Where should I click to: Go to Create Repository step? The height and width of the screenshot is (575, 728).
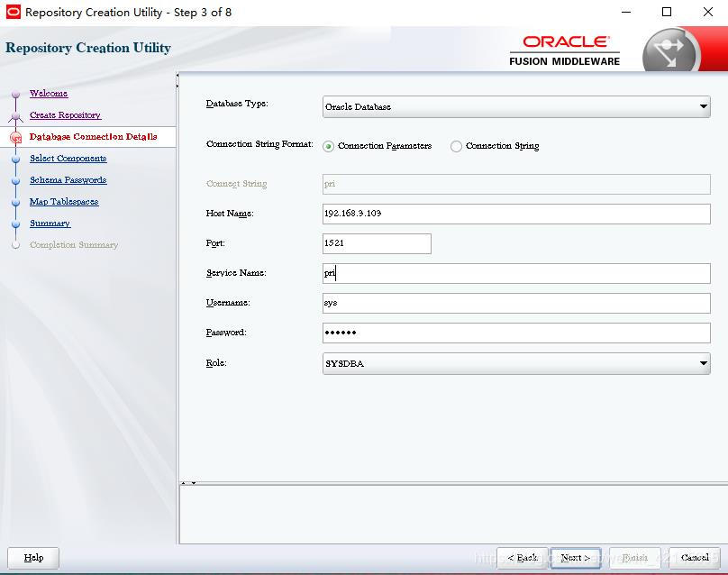(x=66, y=115)
